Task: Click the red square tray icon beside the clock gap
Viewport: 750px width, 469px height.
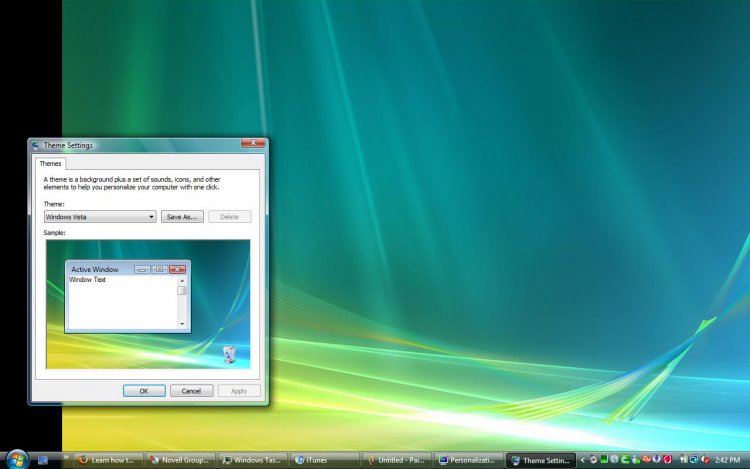Action: coord(667,459)
